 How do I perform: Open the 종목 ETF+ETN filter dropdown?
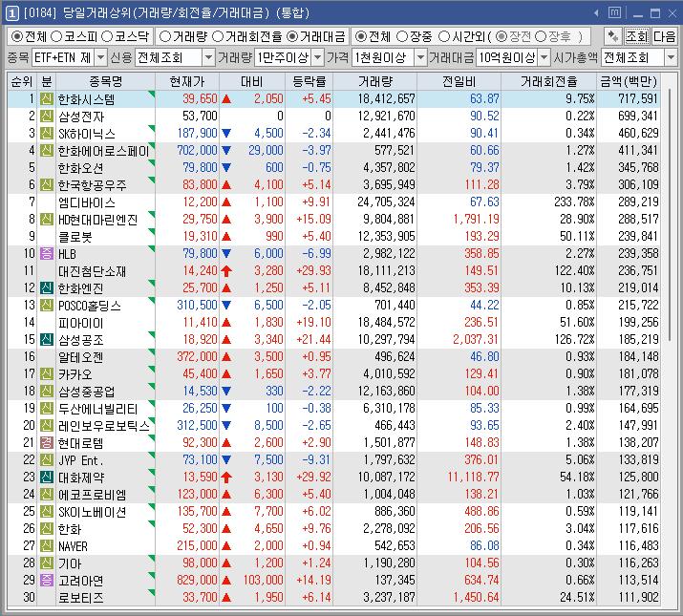point(100,57)
